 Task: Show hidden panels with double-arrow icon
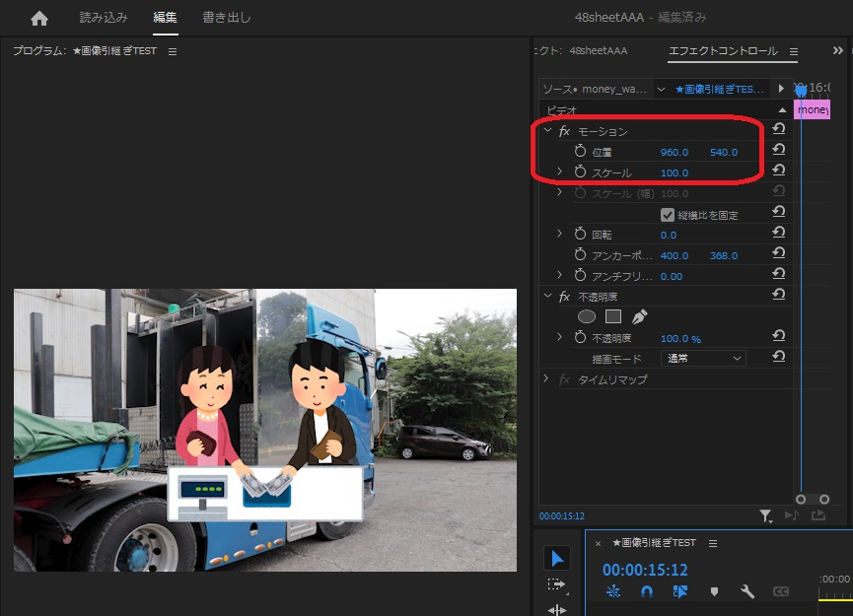838,50
